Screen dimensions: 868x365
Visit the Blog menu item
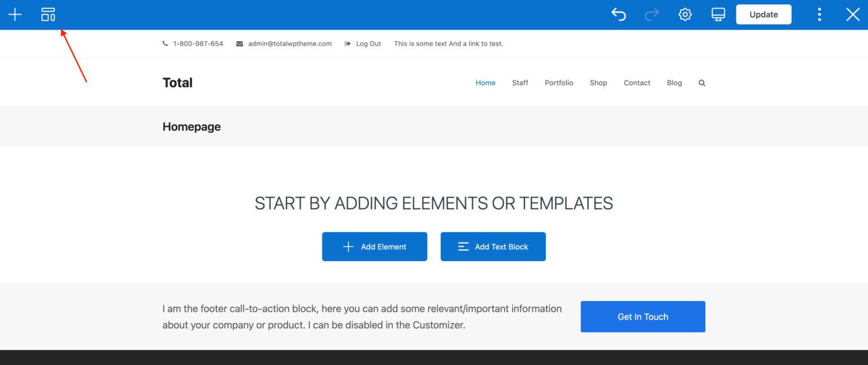point(674,83)
